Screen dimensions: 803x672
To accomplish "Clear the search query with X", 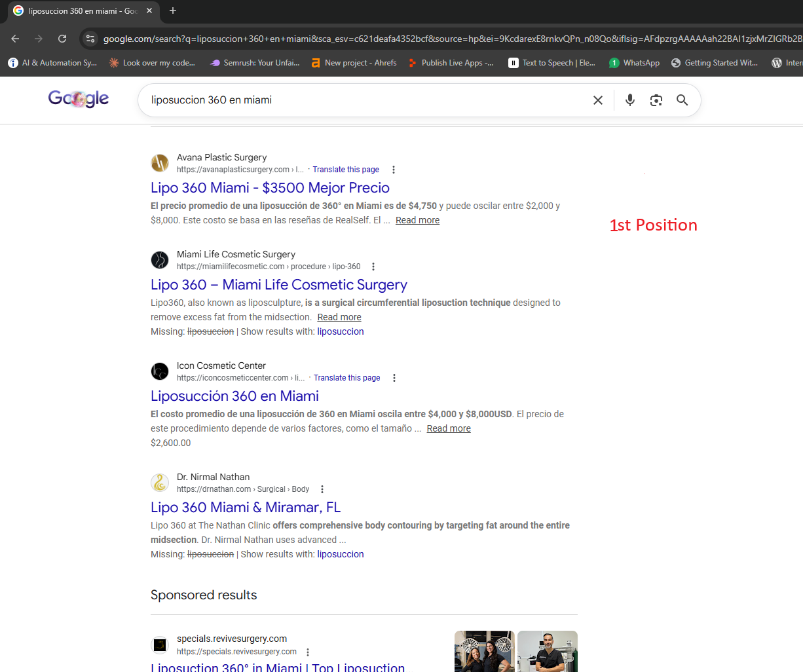I will 598,100.
